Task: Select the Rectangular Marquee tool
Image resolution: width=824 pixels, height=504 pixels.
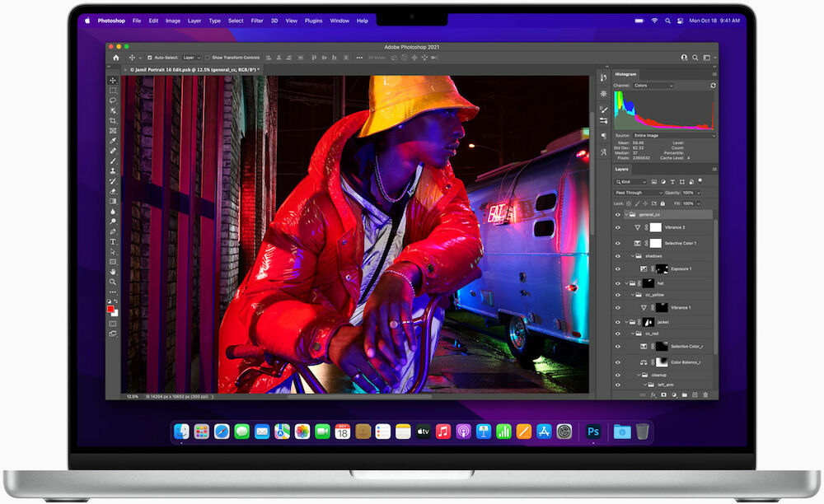Action: [x=112, y=91]
